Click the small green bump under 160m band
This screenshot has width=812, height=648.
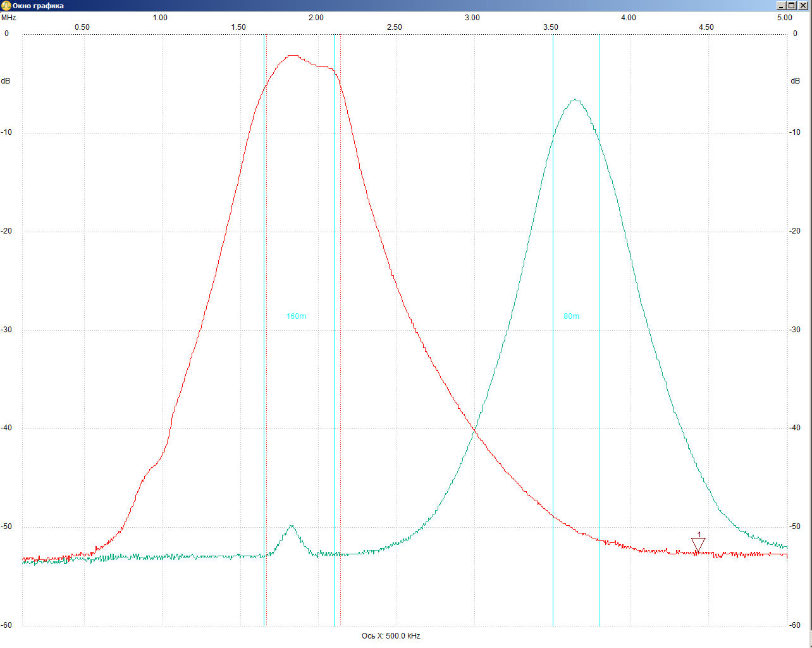(x=292, y=526)
